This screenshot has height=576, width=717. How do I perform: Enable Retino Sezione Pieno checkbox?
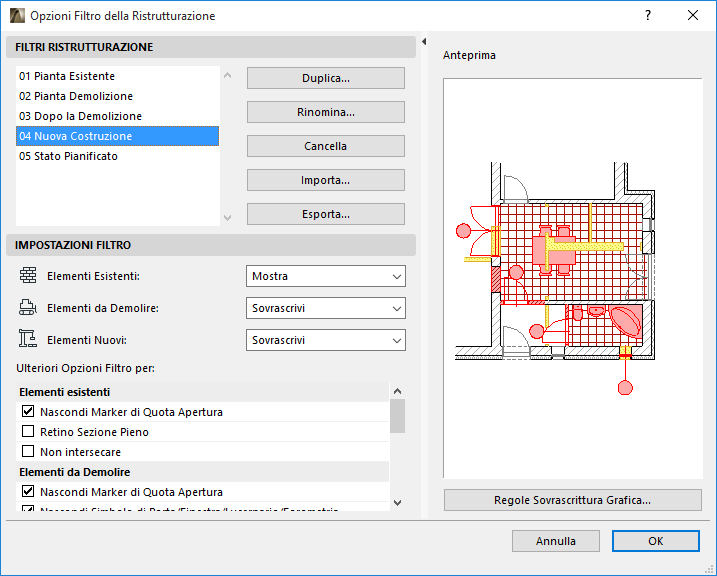tap(28, 431)
